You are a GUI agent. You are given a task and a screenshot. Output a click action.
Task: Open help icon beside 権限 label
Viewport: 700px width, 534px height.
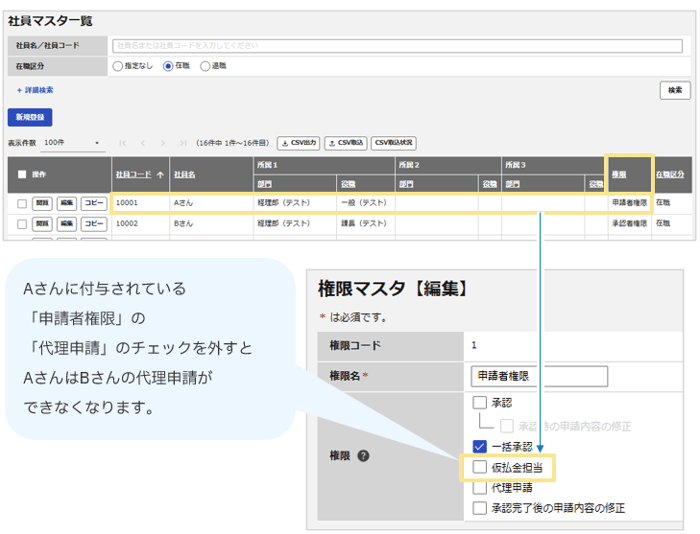(363, 456)
